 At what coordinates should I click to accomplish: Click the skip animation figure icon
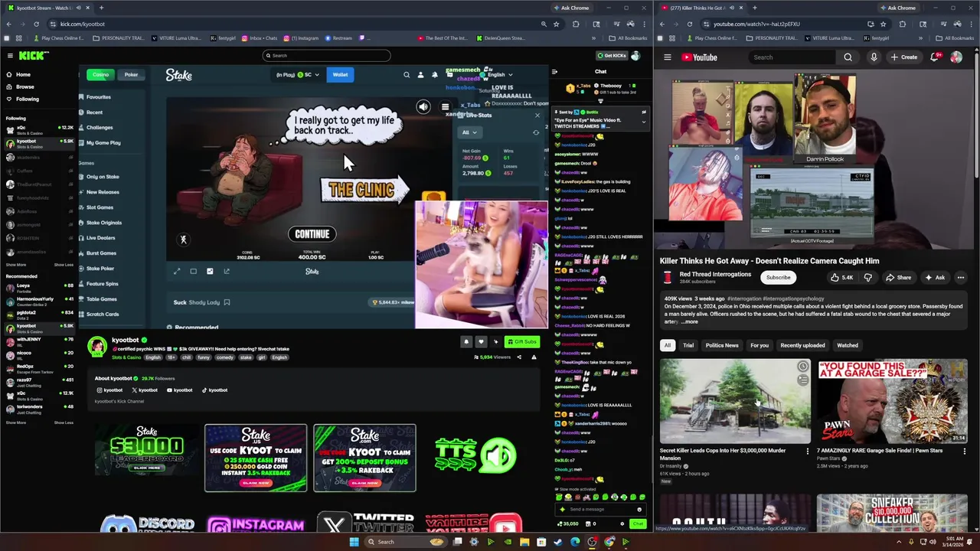coord(183,240)
